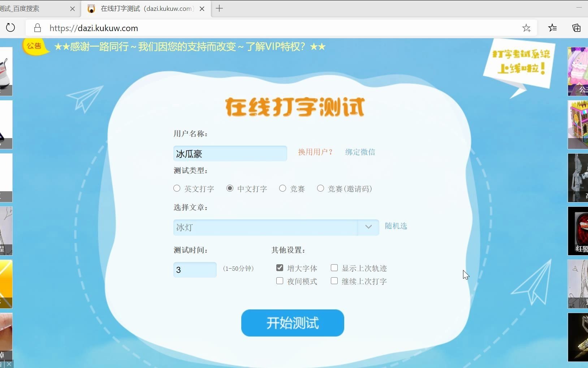Image resolution: width=588 pixels, height=368 pixels.
Task: Close the left-side ad with X
Action: (9, 364)
